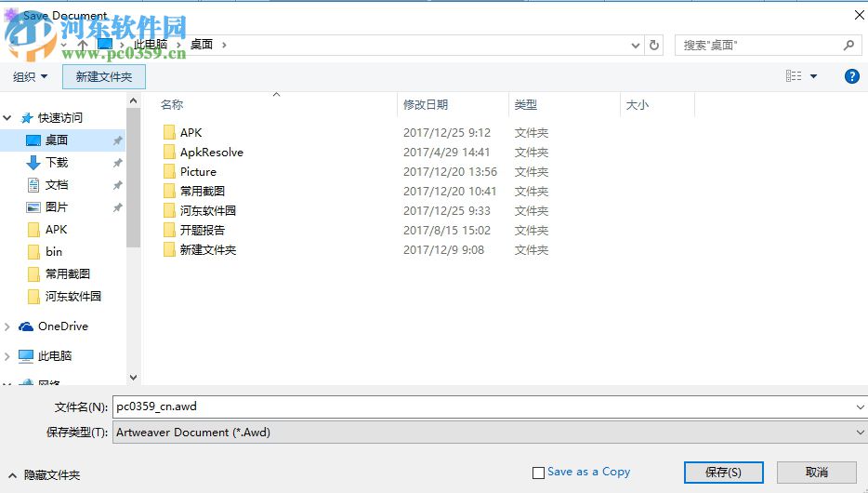
Task: Click the pin icon next to 桌面
Action: coord(117,140)
